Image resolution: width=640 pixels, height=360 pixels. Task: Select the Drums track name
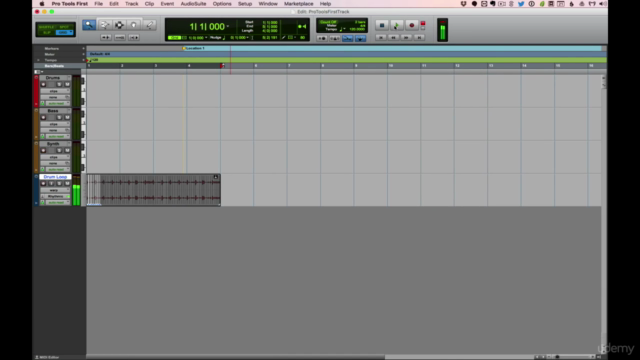53,78
